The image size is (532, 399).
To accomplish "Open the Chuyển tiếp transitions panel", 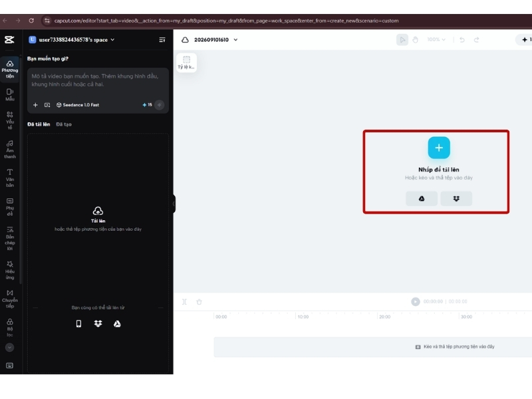I will pos(10,299).
